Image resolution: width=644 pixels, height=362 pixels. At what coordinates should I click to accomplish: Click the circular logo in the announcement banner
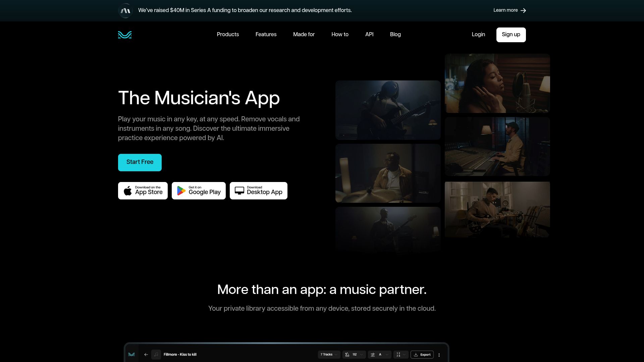pyautogui.click(x=125, y=10)
